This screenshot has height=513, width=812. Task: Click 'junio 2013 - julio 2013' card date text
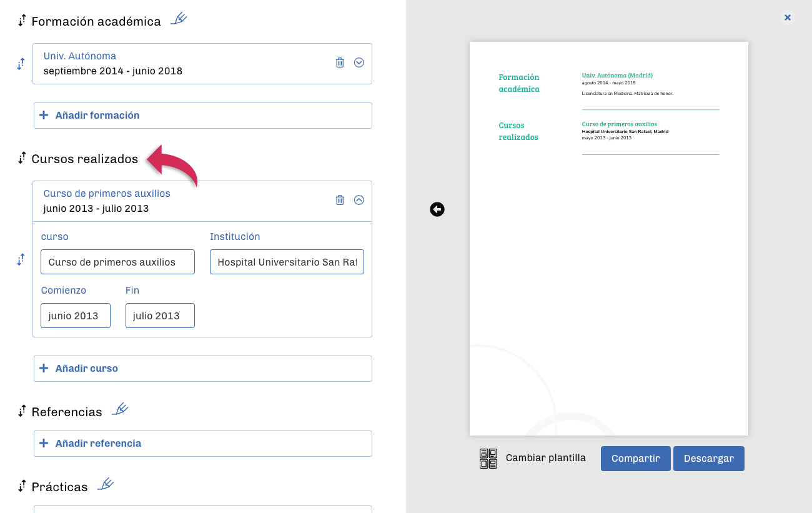tap(96, 209)
